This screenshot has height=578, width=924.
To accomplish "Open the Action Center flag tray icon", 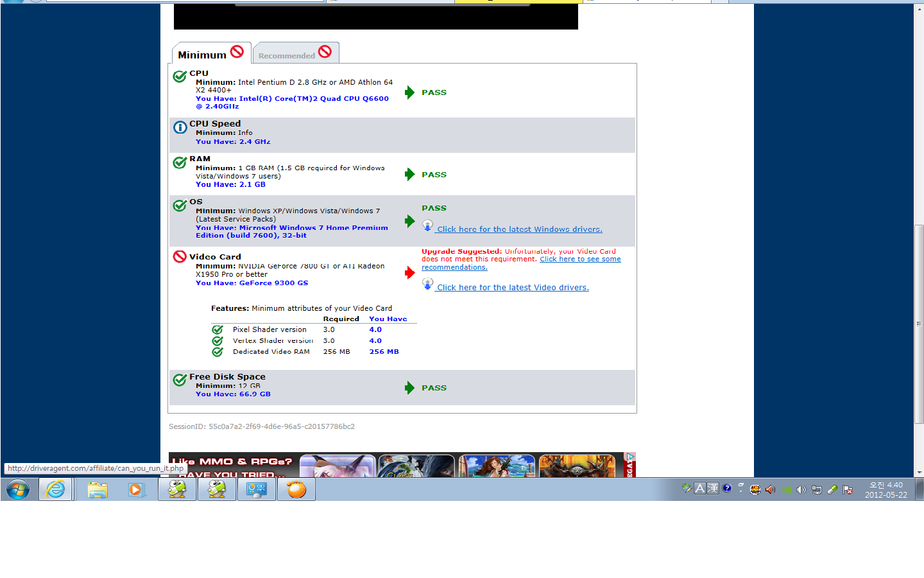I will (848, 489).
